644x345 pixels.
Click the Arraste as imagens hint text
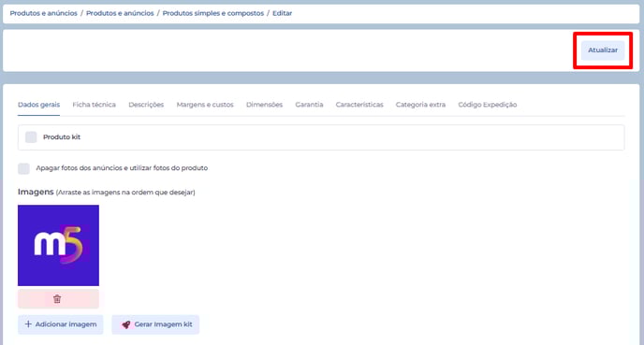(125, 193)
